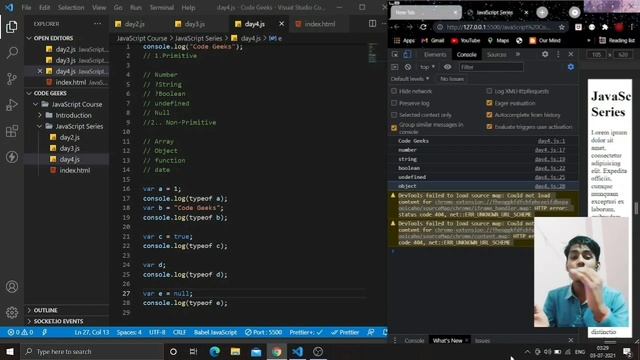The image size is (640, 360).
Task: Enable Preserve log checkbox
Action: 394,103
